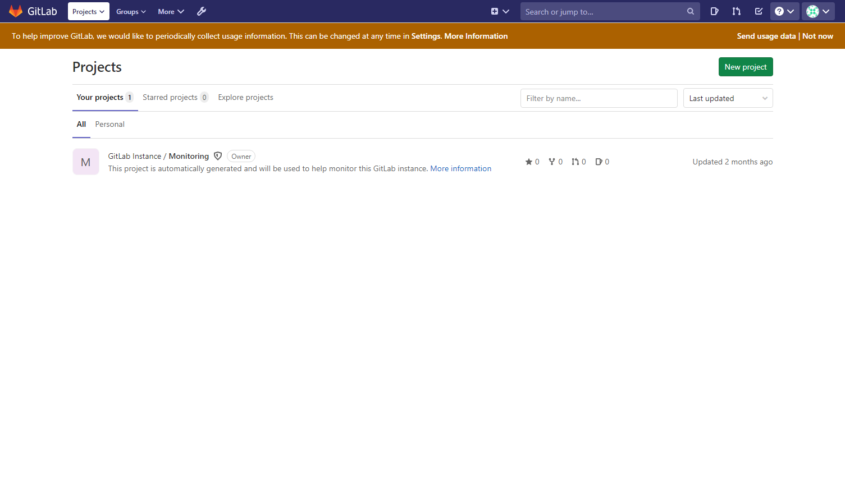Click the New project button
This screenshot has height=504, width=845.
[745, 67]
